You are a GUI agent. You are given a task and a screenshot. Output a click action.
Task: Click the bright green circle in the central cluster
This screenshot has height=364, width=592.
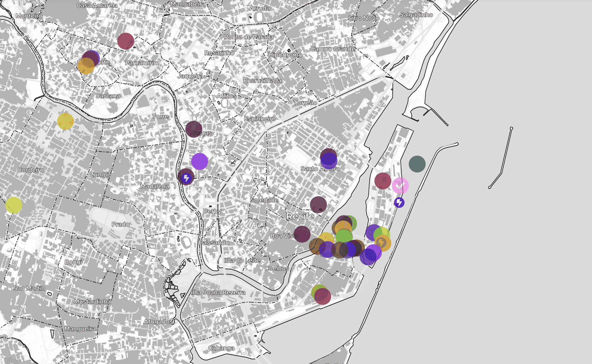[x=344, y=236]
